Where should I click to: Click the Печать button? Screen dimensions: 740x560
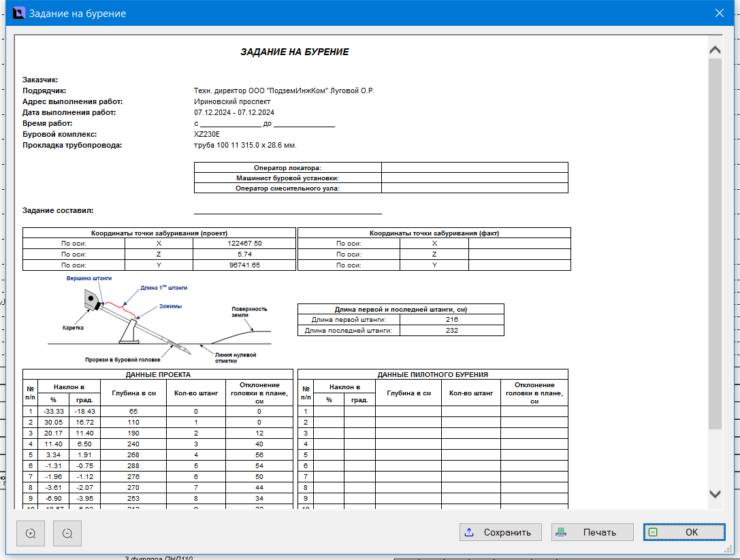tap(592, 532)
